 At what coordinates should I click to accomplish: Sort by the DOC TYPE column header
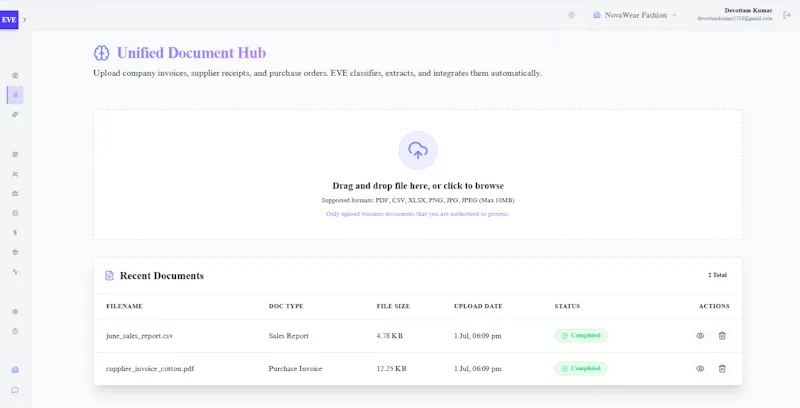pyautogui.click(x=286, y=306)
